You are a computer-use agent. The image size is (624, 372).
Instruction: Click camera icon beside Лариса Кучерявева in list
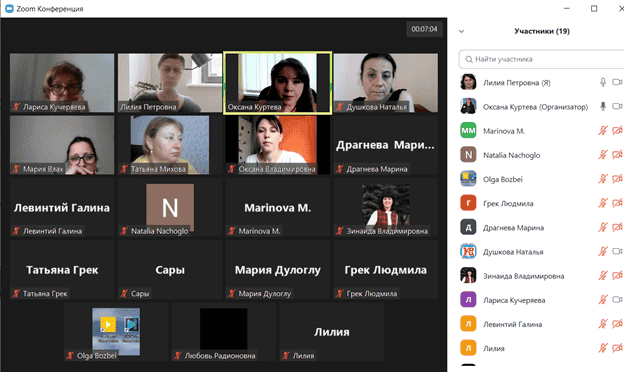617,300
